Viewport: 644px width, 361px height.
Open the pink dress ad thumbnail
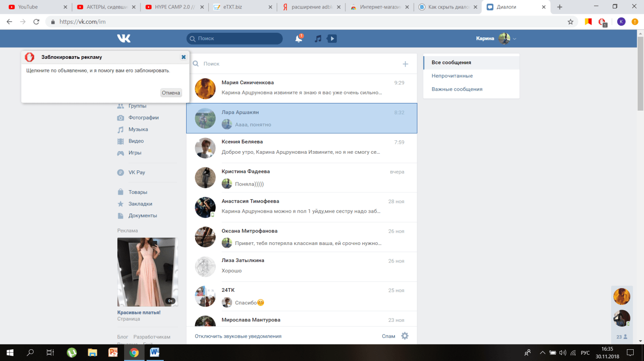[x=148, y=272]
